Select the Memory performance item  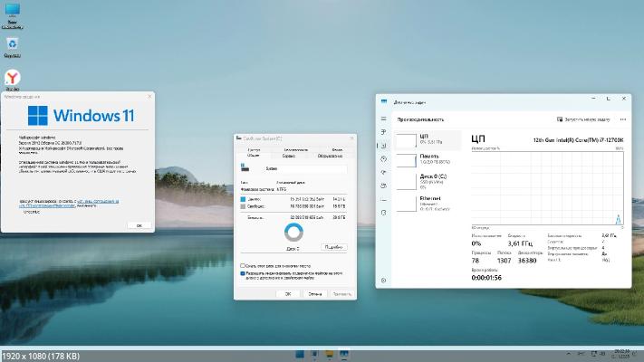point(429,158)
